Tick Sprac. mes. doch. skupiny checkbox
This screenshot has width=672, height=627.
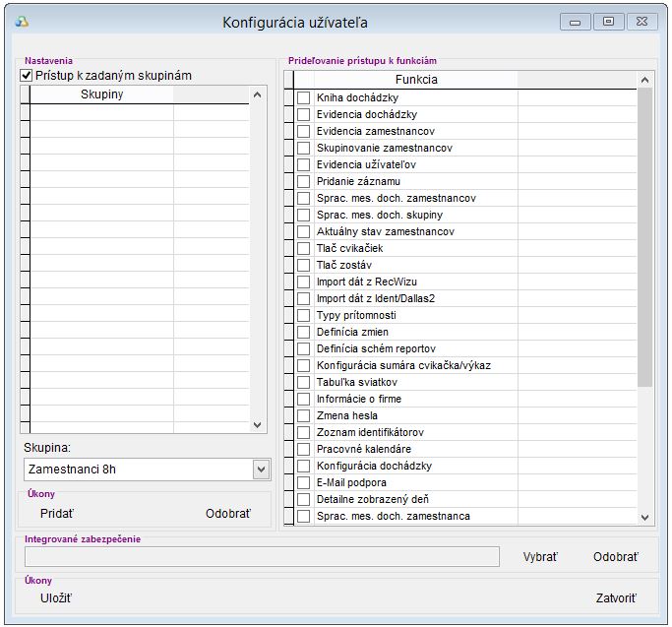coord(303,215)
